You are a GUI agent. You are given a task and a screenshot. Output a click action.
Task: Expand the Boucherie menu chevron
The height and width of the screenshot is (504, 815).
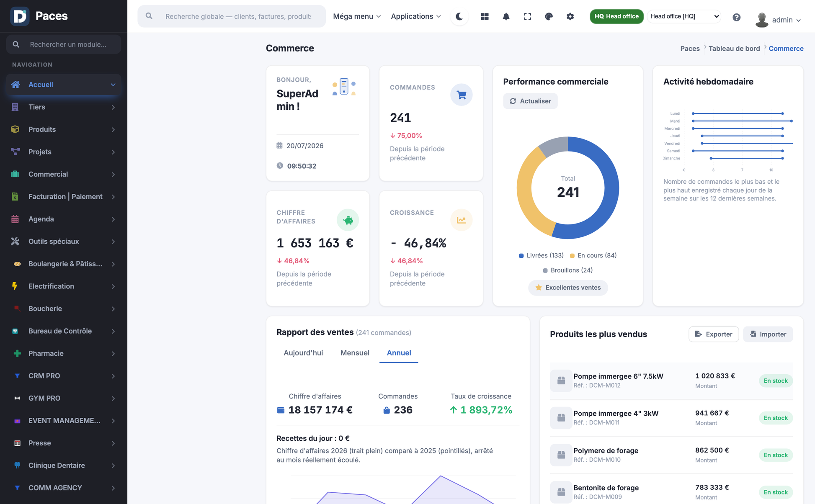113,309
